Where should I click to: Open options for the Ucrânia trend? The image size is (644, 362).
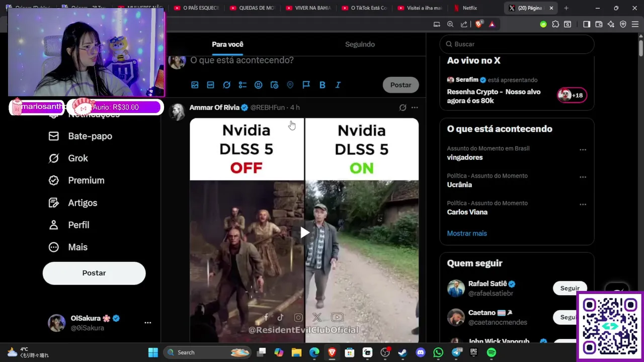(x=583, y=177)
